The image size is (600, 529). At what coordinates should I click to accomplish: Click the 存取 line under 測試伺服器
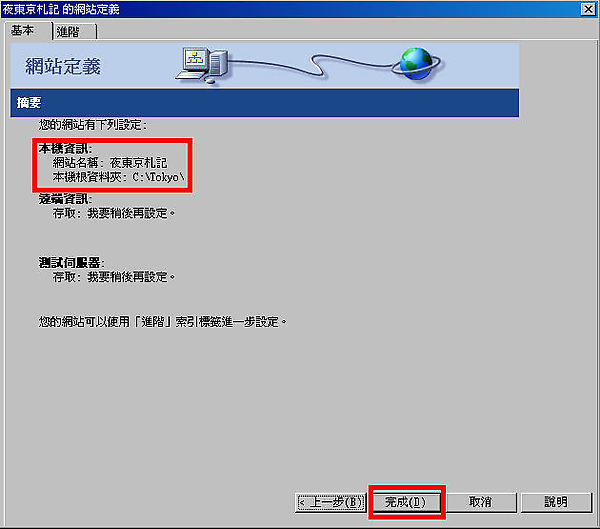(114, 277)
